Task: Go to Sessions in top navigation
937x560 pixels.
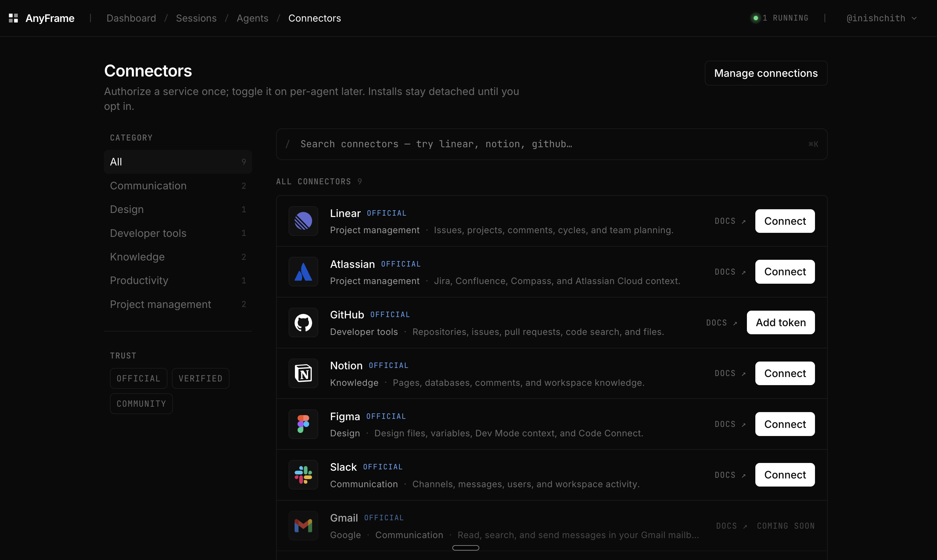Action: click(196, 18)
